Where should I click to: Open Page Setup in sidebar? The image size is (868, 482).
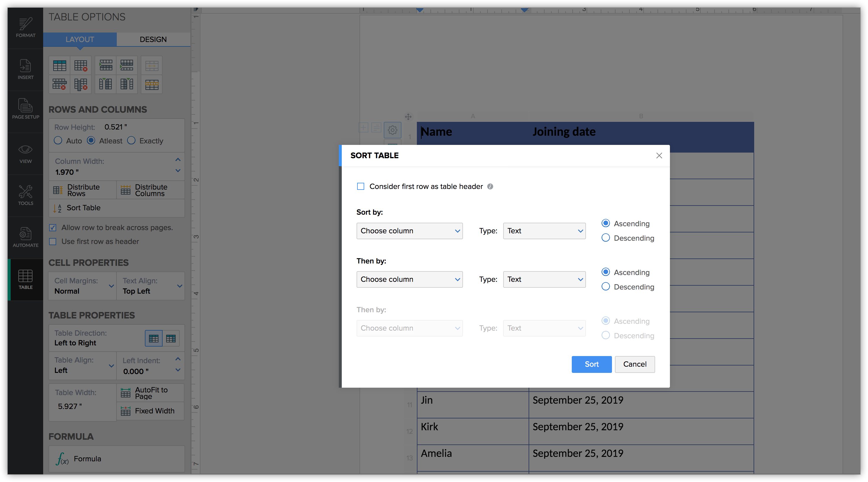tap(25, 109)
